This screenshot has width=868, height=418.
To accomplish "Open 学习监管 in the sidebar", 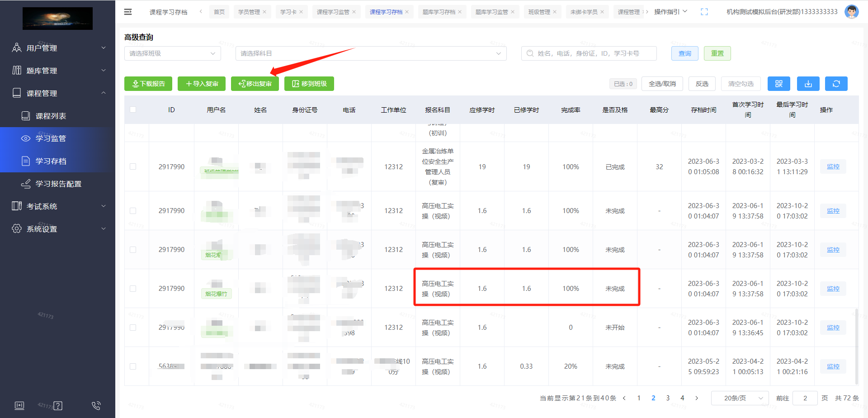I will tap(58, 138).
